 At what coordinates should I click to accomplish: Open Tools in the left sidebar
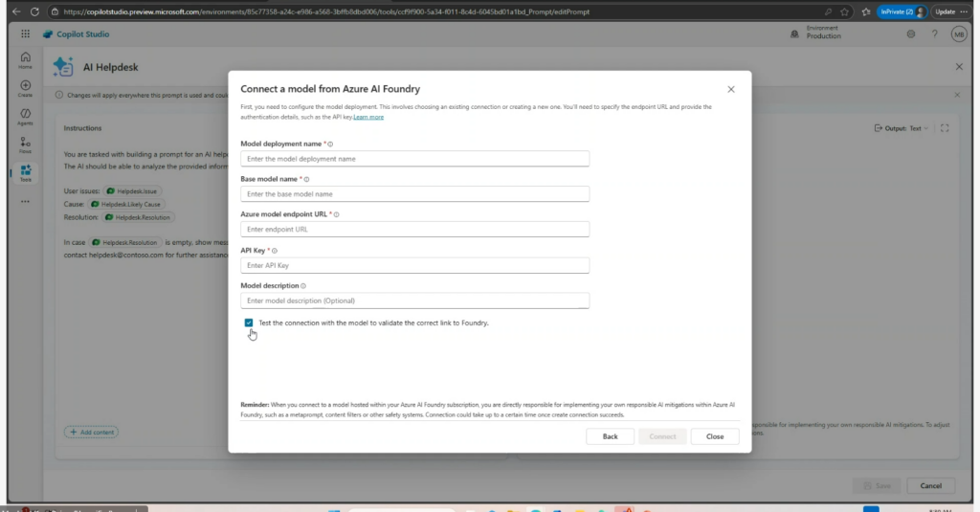25,173
